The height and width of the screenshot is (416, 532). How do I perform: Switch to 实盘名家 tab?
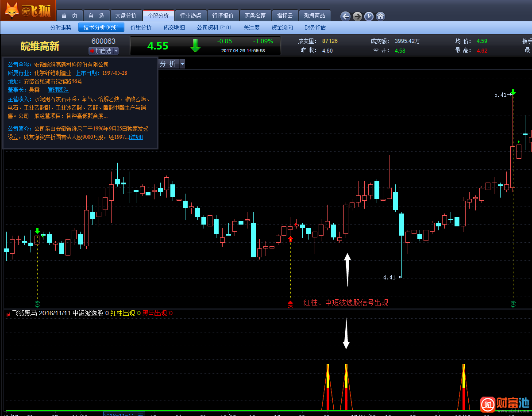coord(255,15)
